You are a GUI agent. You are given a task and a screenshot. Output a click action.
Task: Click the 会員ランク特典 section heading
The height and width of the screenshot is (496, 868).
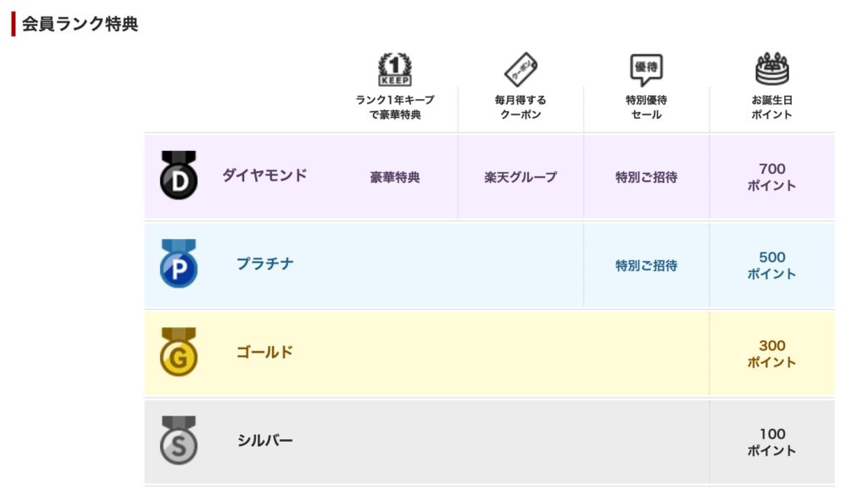80,24
